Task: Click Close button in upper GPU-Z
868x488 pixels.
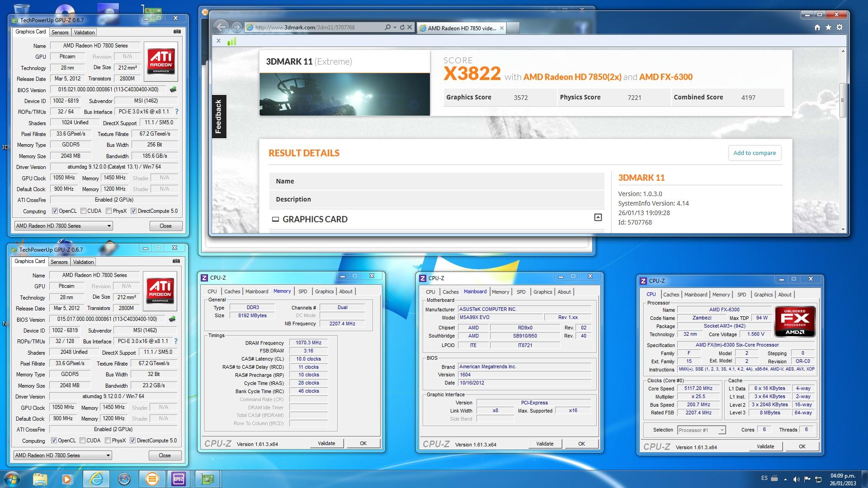Action: 165,226
